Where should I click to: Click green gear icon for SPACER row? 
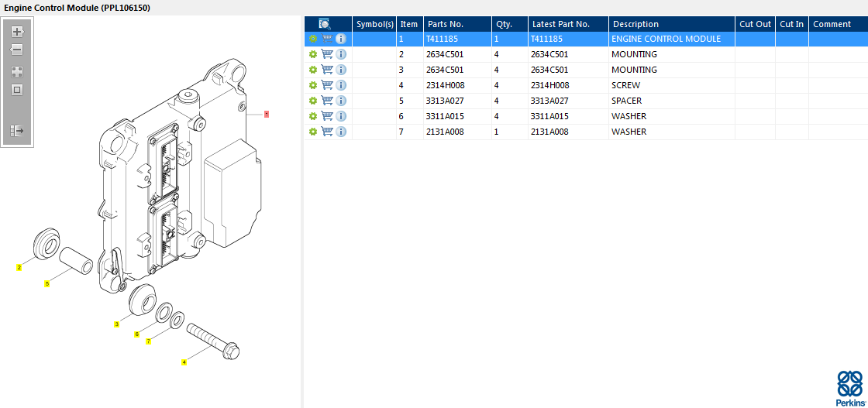pos(313,101)
